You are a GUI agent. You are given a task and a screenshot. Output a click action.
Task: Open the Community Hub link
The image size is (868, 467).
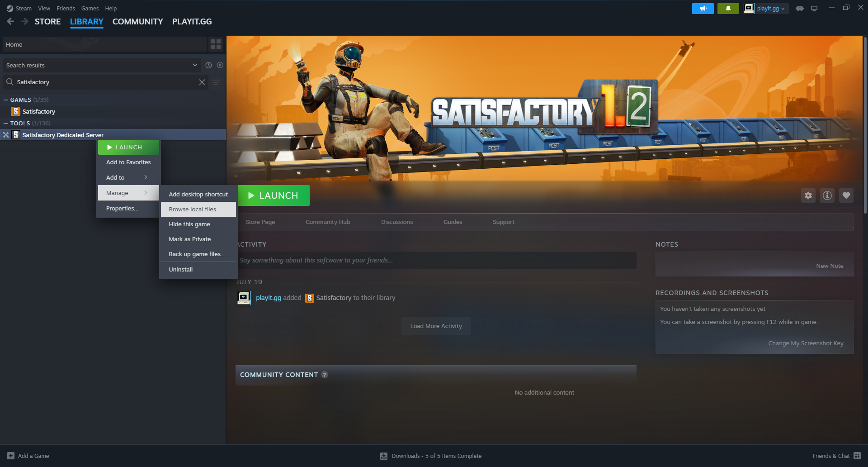(328, 222)
